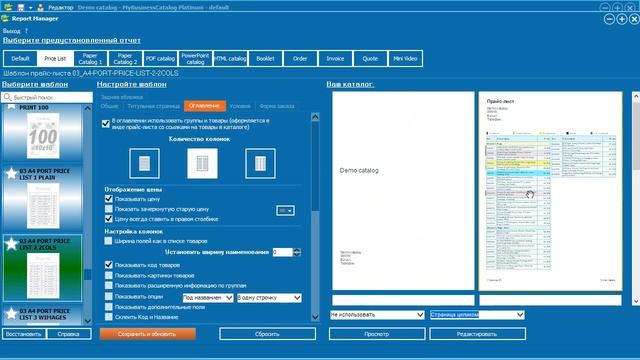Open the 'Страница целиком' dropdown
Image resolution: width=640 pixels, height=360 pixels.
[x=477, y=315]
